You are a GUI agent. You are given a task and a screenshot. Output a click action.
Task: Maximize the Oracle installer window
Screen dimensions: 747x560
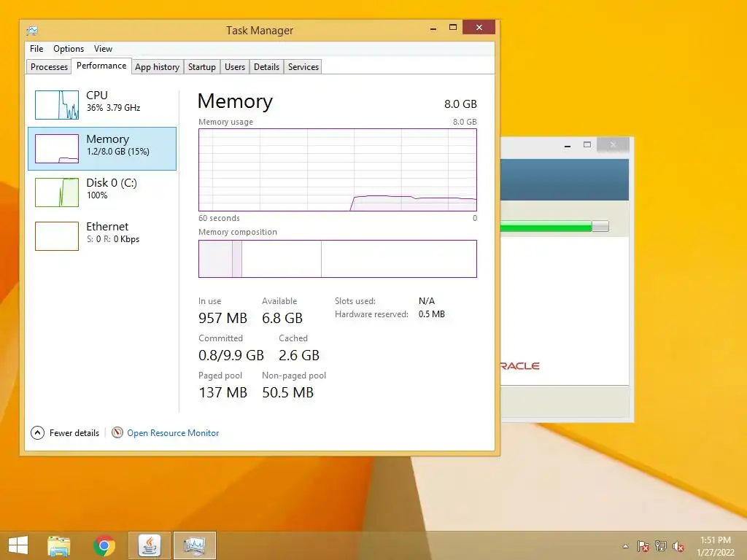click(x=587, y=145)
